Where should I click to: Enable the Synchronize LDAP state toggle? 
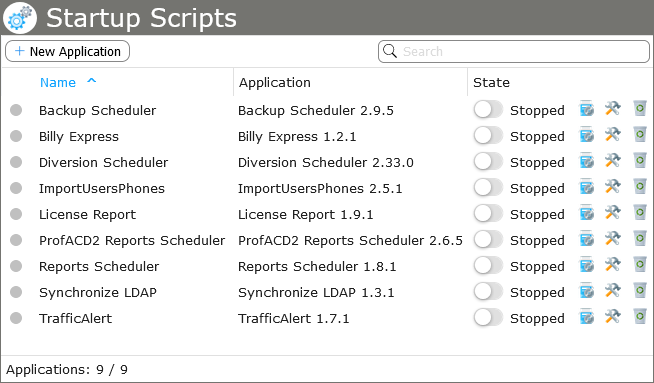(x=488, y=292)
